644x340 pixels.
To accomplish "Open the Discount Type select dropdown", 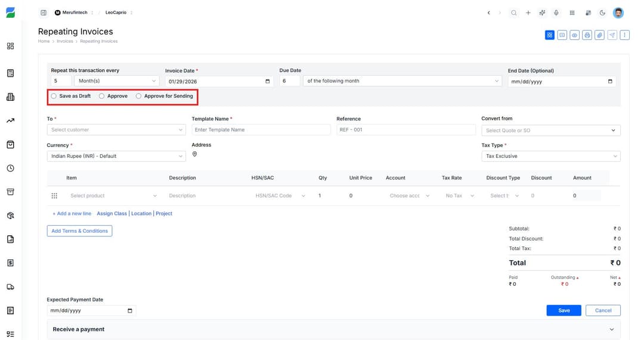I will tap(504, 196).
